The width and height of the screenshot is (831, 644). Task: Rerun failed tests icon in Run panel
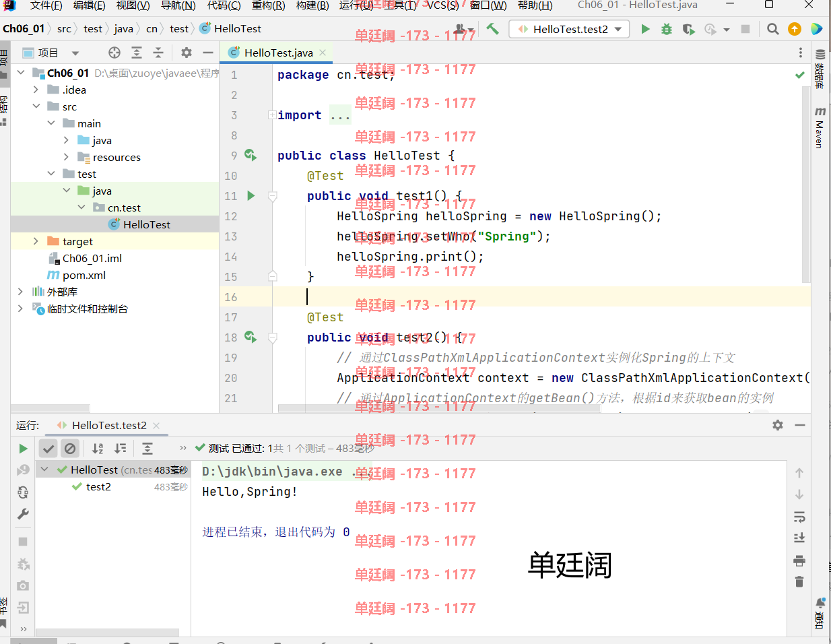point(23,470)
